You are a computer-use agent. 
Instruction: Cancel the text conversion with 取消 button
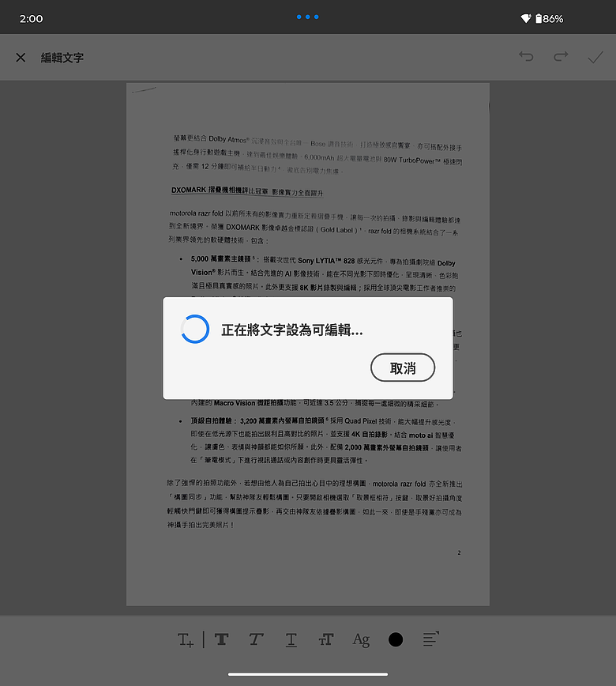403,367
